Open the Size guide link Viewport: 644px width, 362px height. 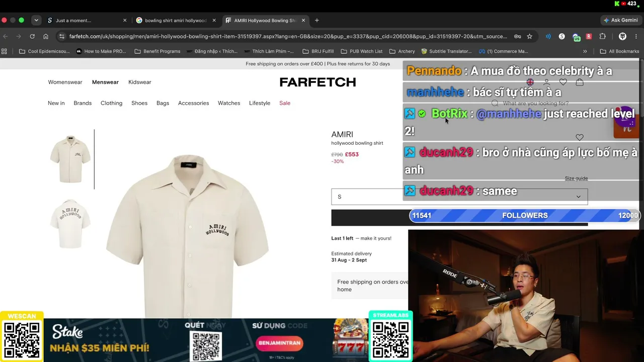click(x=576, y=178)
